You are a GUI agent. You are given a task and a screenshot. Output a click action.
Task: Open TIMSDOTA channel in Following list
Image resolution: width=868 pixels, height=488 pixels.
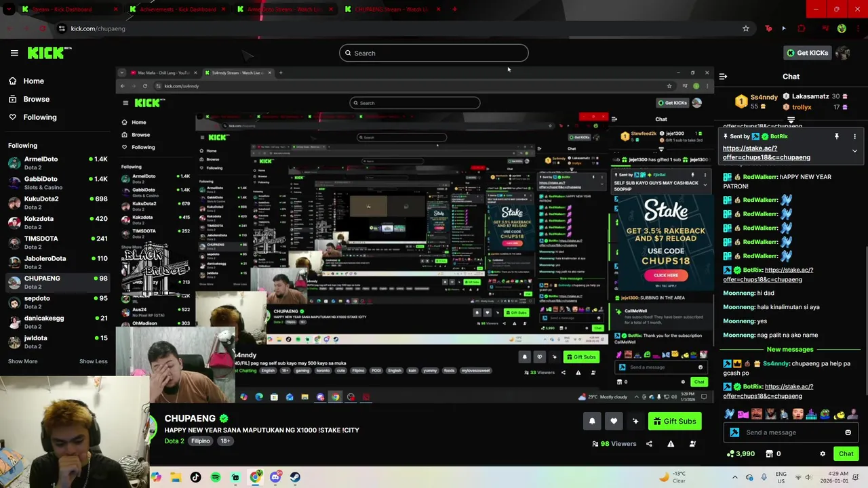pos(58,242)
